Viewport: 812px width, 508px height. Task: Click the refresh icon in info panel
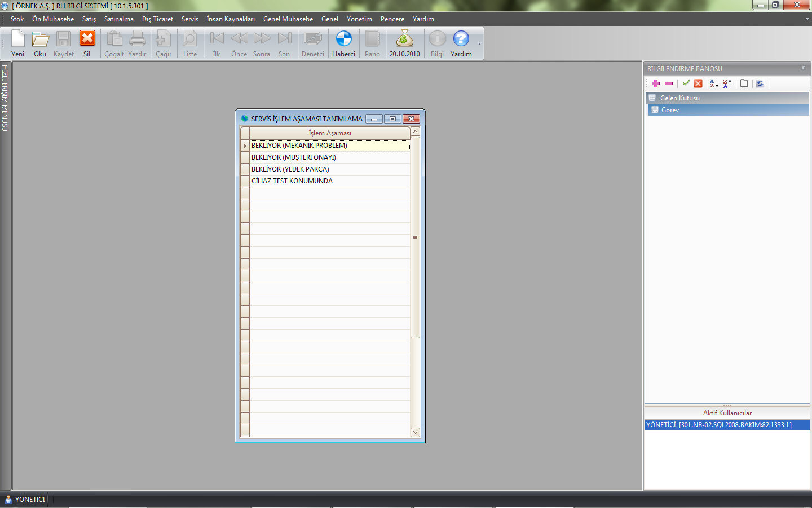760,84
